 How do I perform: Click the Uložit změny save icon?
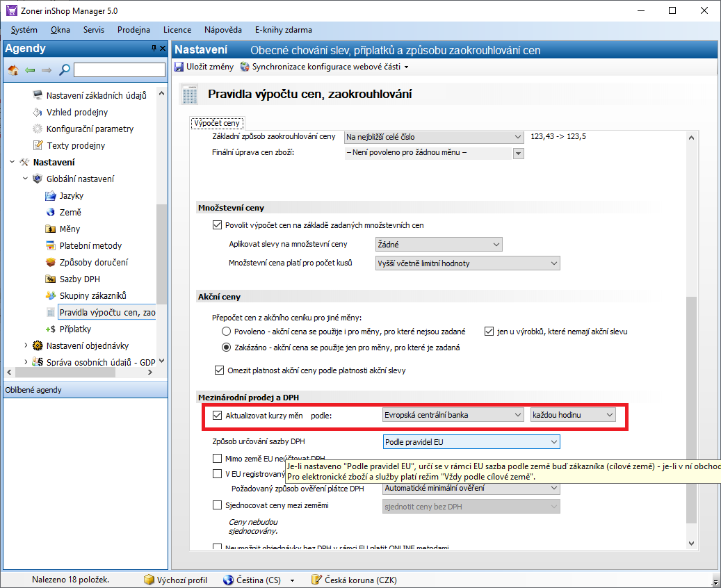point(179,67)
